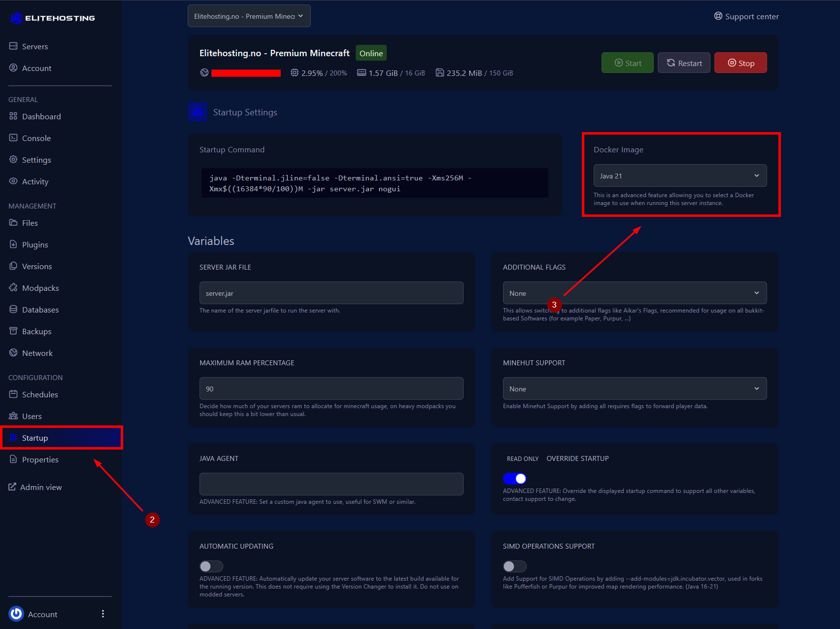Open Account at bottom of sidebar
Screen dimensions: 840x629
click(43, 614)
